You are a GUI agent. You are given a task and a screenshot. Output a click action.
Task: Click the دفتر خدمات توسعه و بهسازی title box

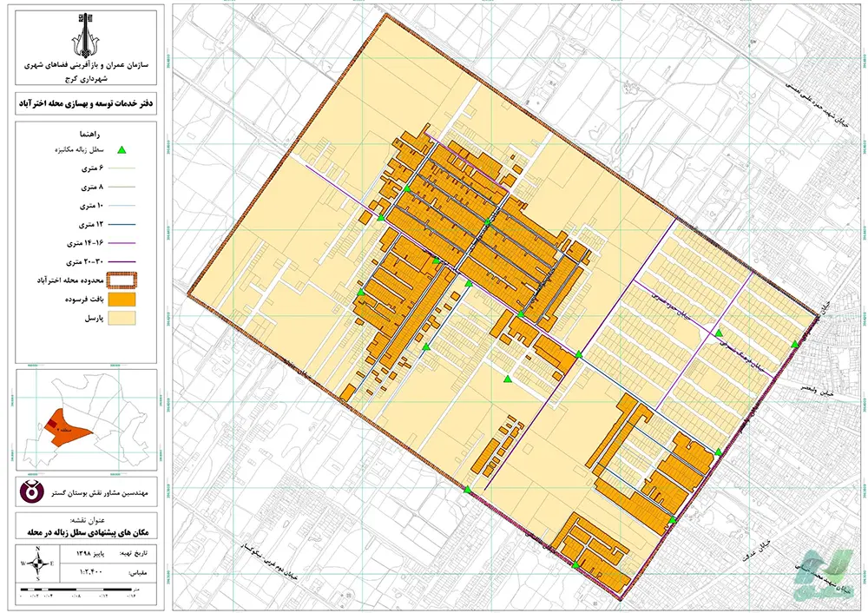click(84, 103)
